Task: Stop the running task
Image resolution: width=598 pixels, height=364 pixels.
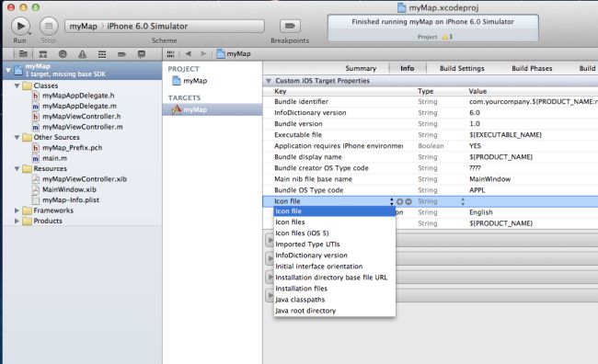Action: [x=49, y=26]
